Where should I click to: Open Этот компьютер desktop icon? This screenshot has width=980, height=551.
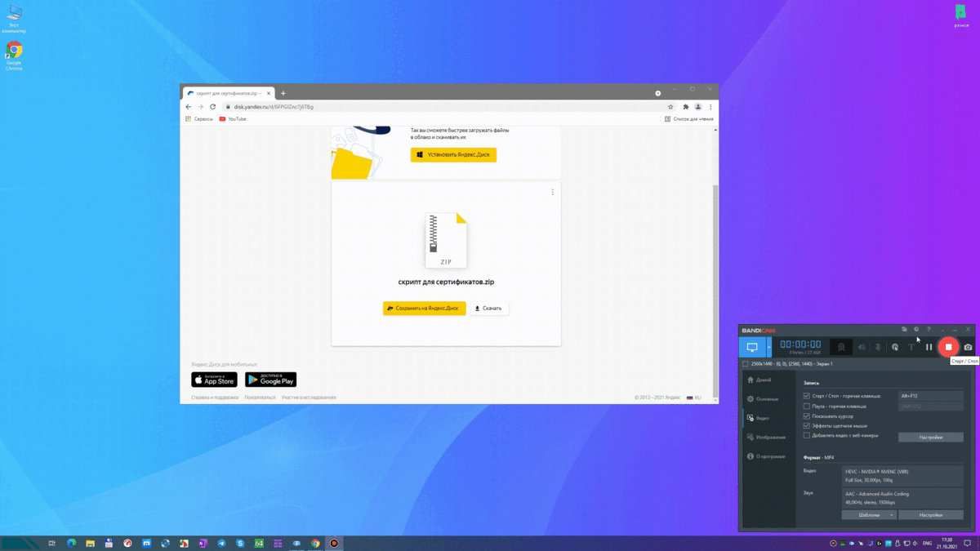coord(14,20)
